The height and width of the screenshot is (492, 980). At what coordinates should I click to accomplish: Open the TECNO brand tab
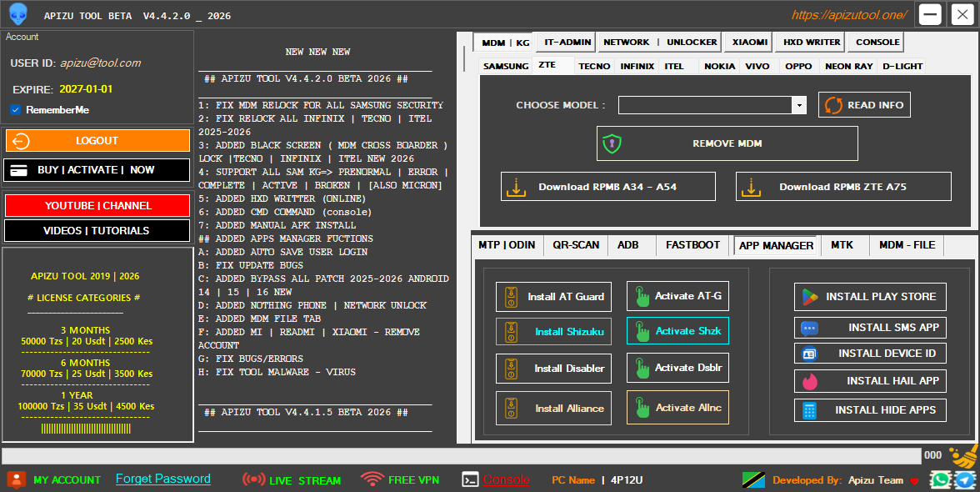click(594, 66)
